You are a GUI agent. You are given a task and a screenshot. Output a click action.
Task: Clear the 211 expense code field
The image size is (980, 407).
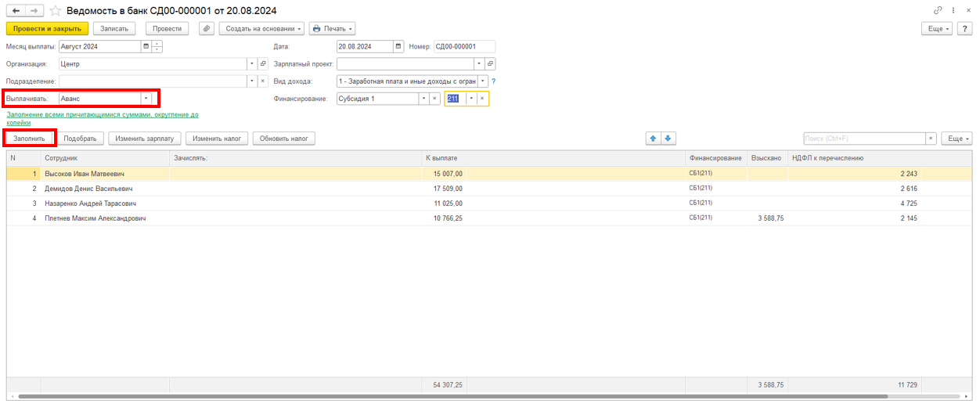coord(483,99)
